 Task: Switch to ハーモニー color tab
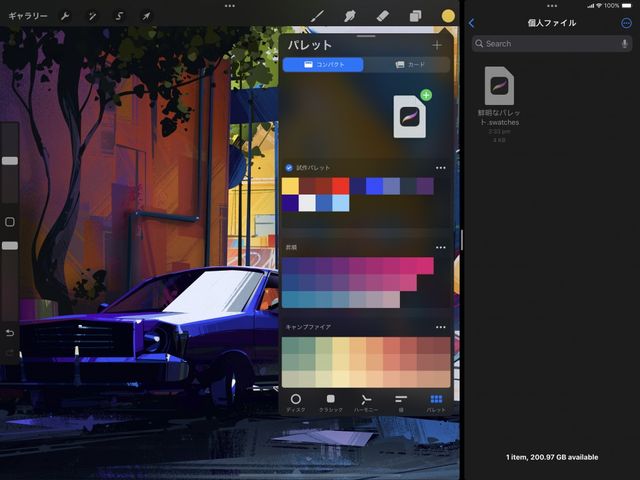pos(366,403)
